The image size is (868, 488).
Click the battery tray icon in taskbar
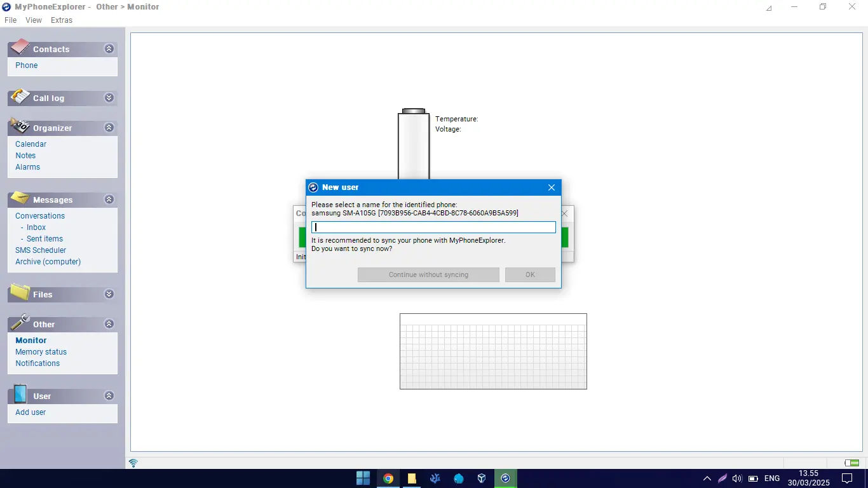(754, 478)
